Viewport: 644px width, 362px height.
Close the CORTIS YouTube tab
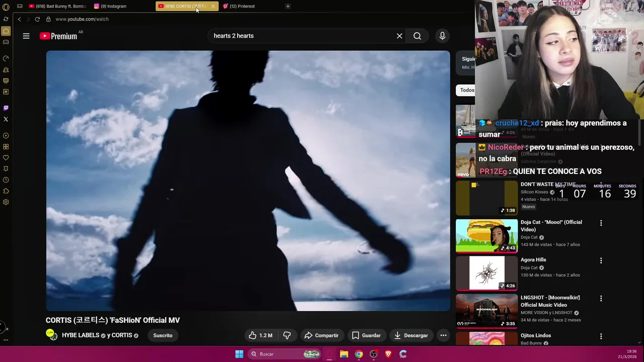point(213,6)
